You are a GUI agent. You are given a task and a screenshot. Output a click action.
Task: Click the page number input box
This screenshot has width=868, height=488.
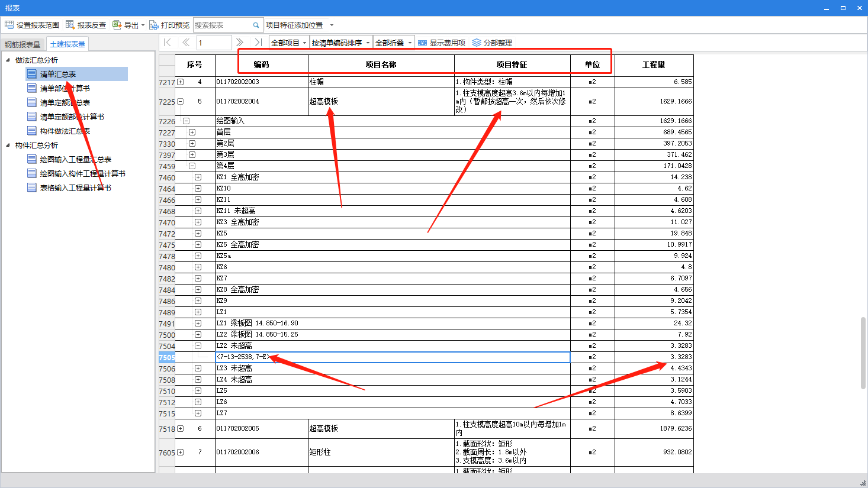[214, 43]
